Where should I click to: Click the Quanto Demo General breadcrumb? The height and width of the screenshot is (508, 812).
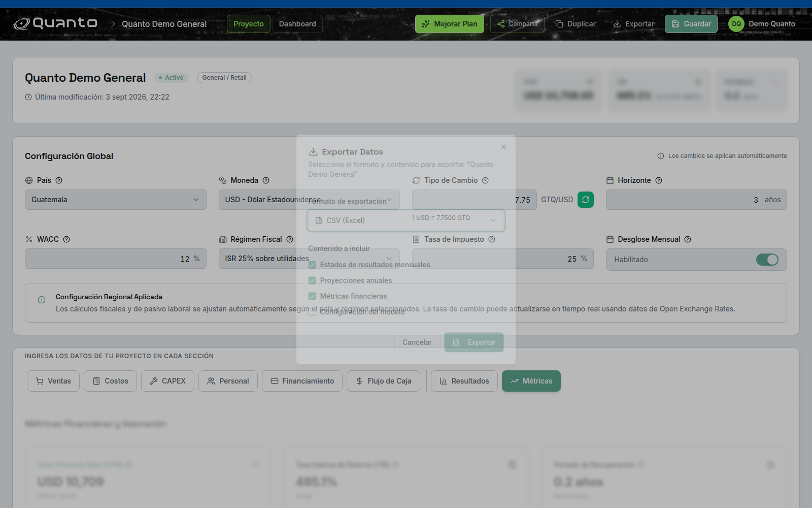click(x=164, y=24)
